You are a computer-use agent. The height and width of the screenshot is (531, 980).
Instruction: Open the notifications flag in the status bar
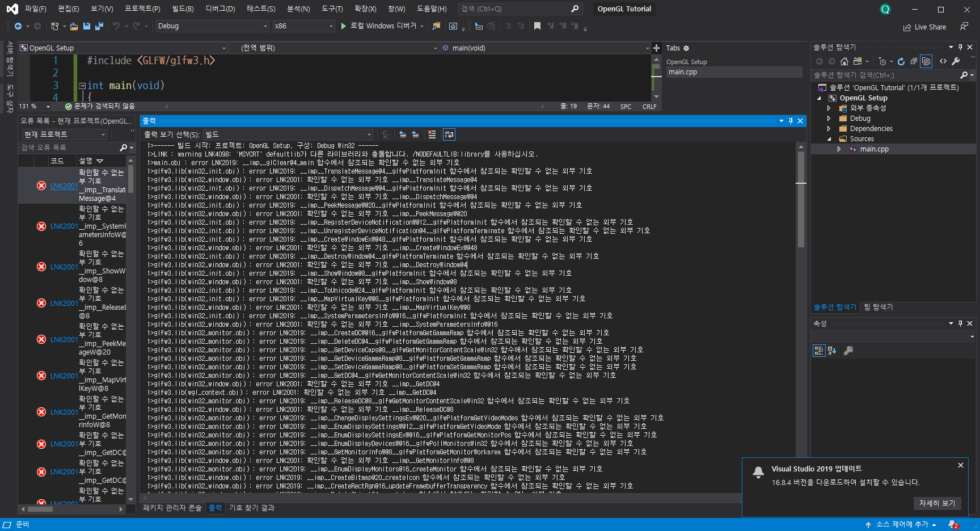tap(954, 525)
